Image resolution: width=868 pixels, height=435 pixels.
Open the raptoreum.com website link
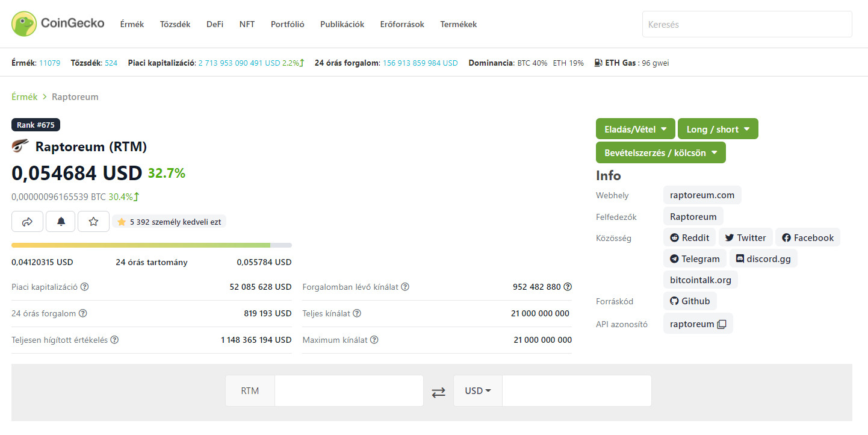point(702,195)
